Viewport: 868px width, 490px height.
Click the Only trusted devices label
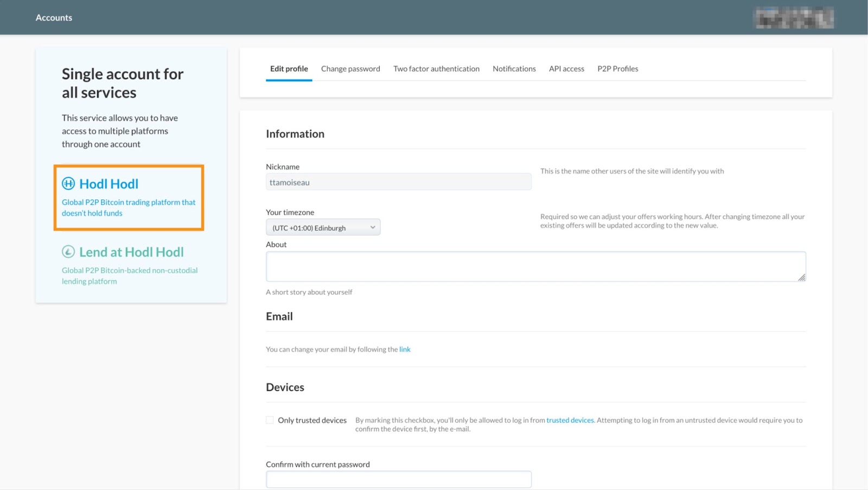312,421
